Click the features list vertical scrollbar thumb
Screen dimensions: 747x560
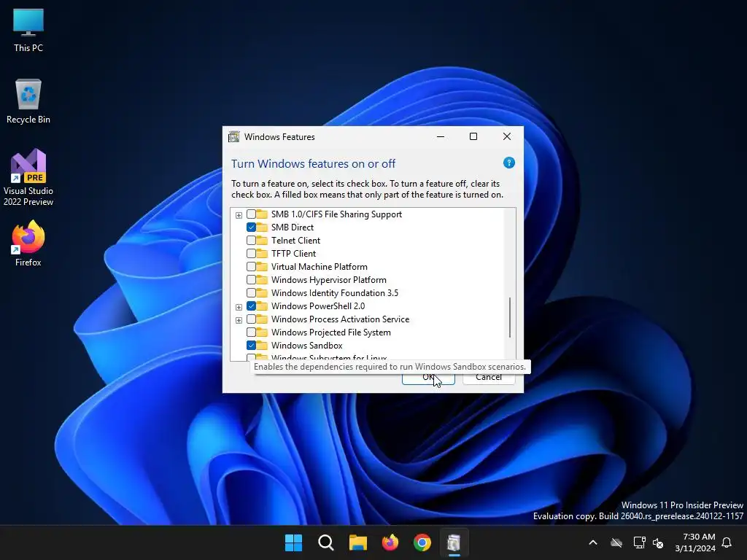[x=510, y=317]
